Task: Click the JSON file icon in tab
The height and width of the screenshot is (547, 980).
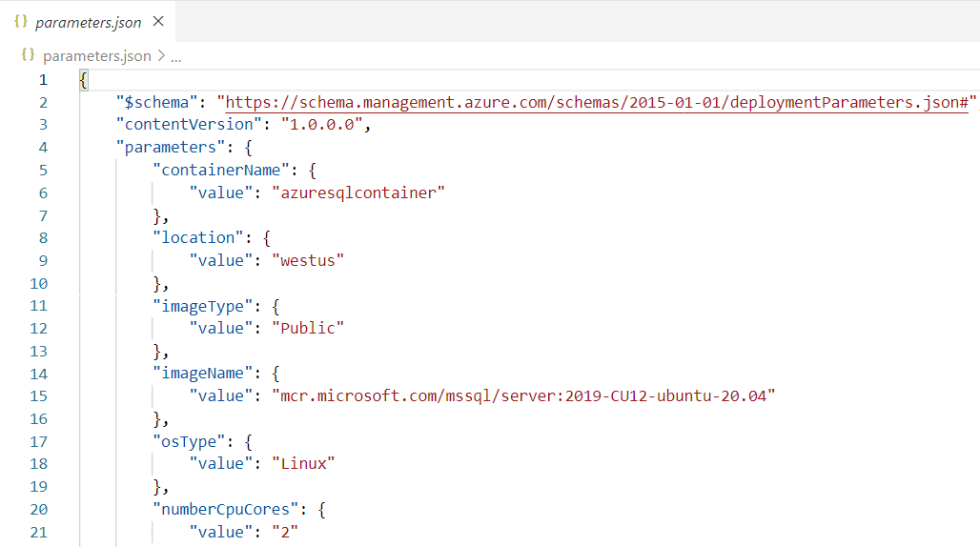Action: tap(21, 22)
